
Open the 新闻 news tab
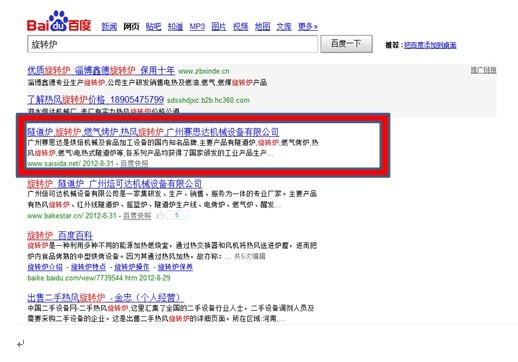click(109, 27)
